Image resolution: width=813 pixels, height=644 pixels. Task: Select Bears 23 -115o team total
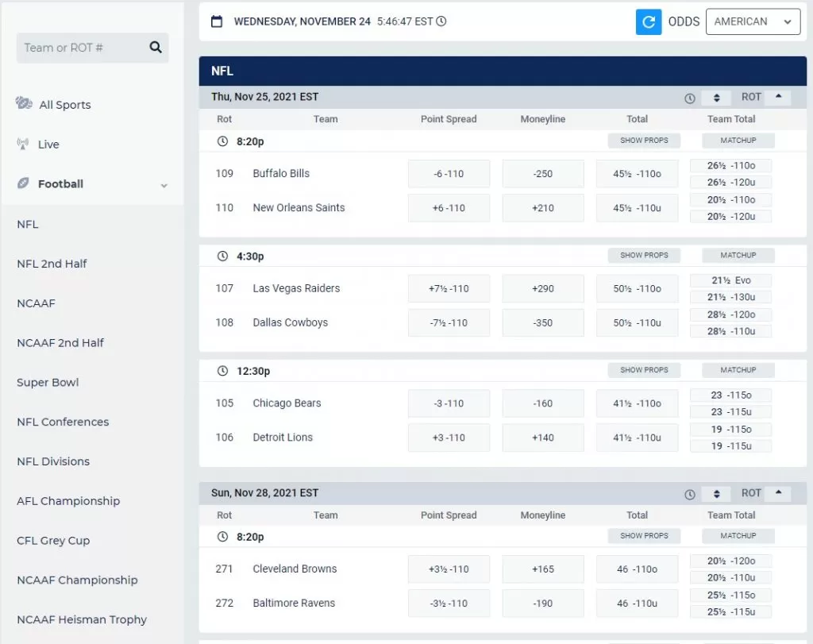coord(731,395)
